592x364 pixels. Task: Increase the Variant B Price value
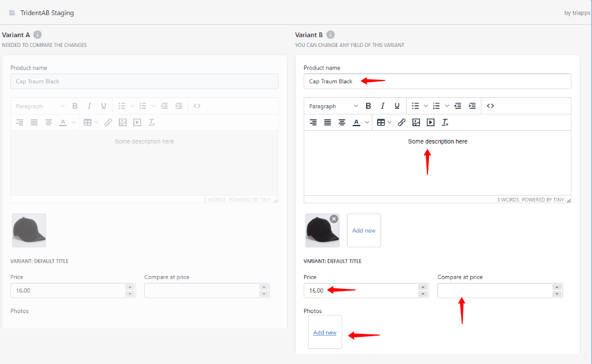(x=423, y=288)
